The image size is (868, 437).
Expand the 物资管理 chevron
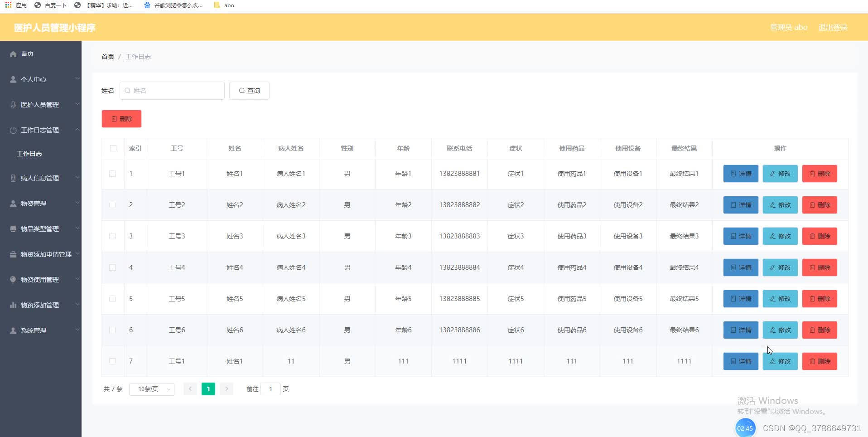[77, 203]
